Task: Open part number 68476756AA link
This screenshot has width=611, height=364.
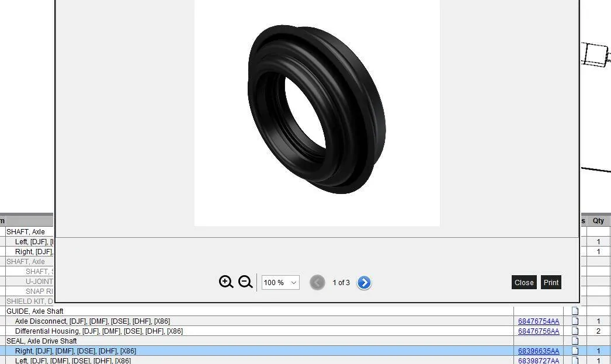Action: pos(539,331)
